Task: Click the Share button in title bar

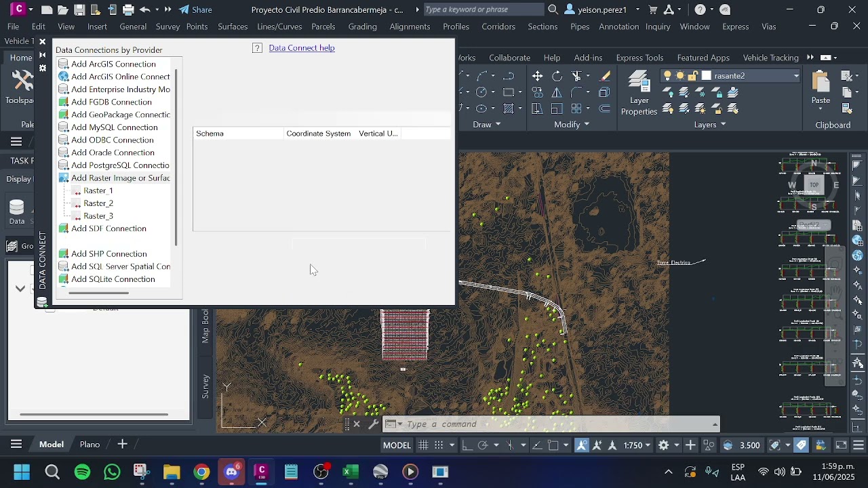Action: coord(195,9)
